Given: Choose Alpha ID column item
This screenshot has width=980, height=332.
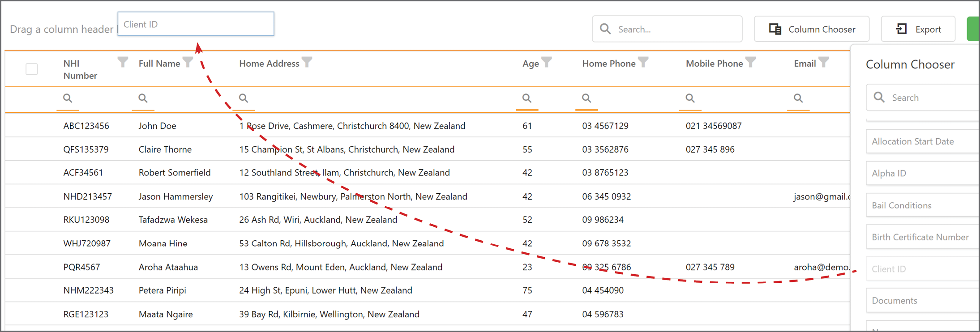Looking at the screenshot, I should pos(923,173).
